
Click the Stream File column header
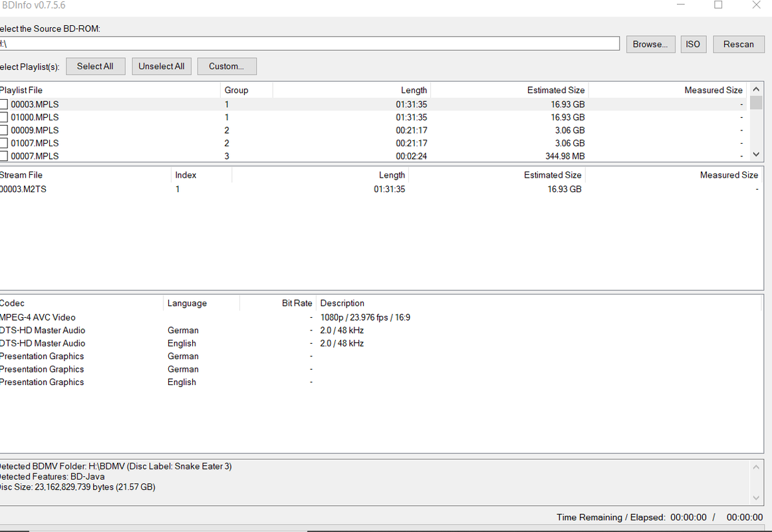click(85, 175)
